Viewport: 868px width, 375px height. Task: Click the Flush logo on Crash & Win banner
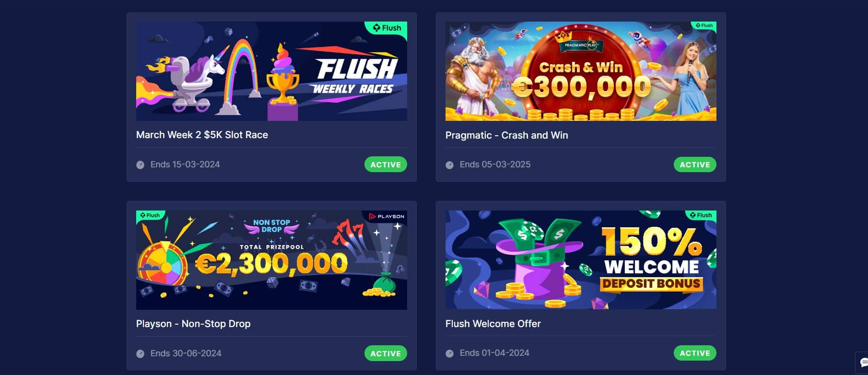(704, 25)
